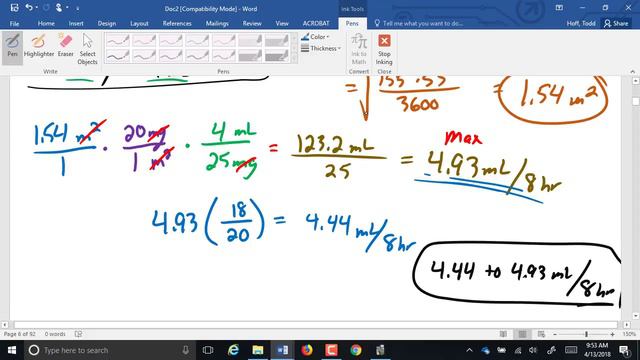Toggle Touch/Mouse mode in Quick Access Toolbar

tap(59, 8)
